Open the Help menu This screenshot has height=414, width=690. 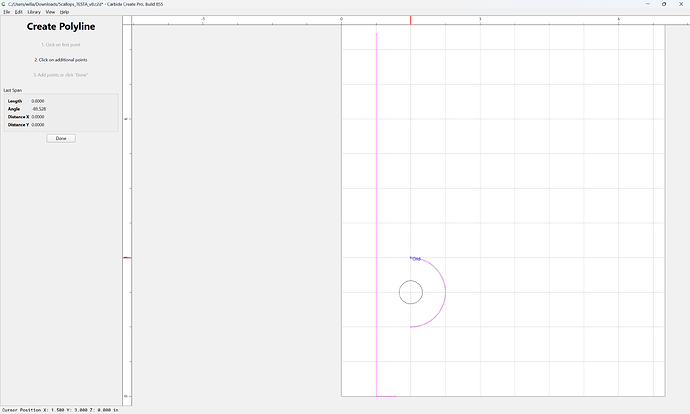click(64, 12)
